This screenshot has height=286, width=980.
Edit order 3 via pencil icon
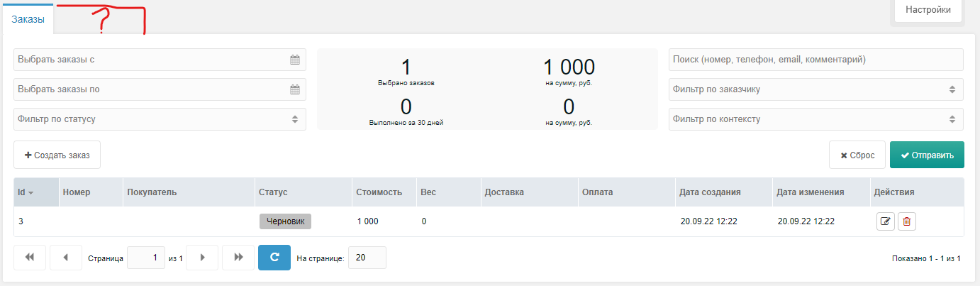click(x=885, y=221)
